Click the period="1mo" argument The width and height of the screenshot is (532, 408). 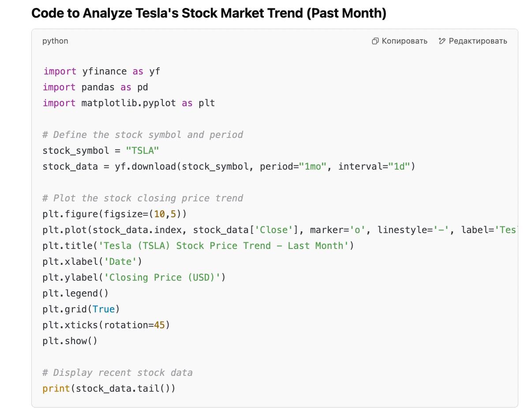293,167
